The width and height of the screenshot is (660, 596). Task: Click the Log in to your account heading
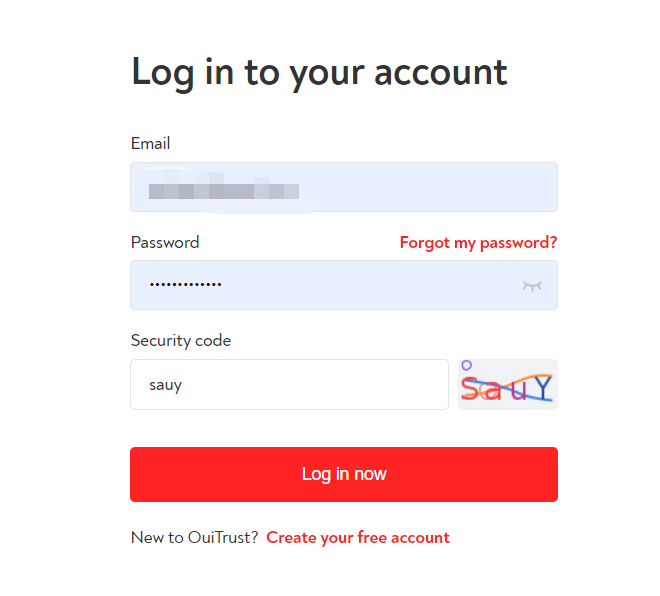(319, 73)
